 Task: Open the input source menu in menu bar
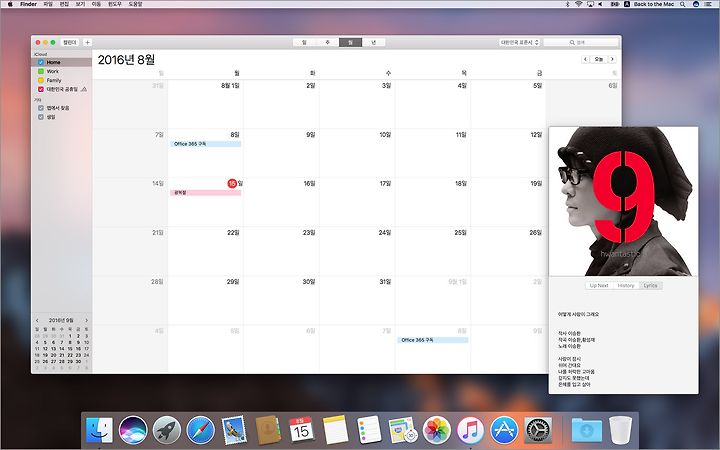click(627, 4)
